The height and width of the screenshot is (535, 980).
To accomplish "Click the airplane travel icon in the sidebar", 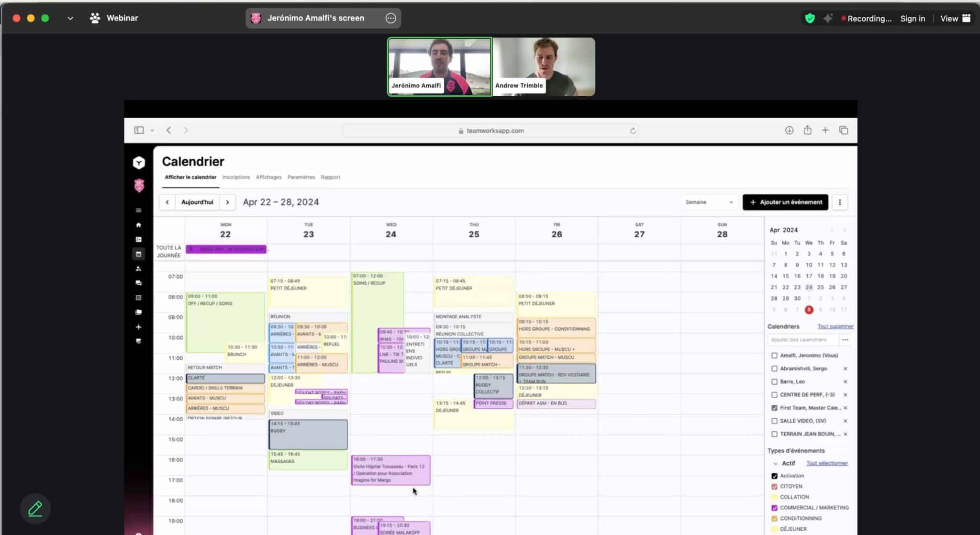I will point(138,327).
